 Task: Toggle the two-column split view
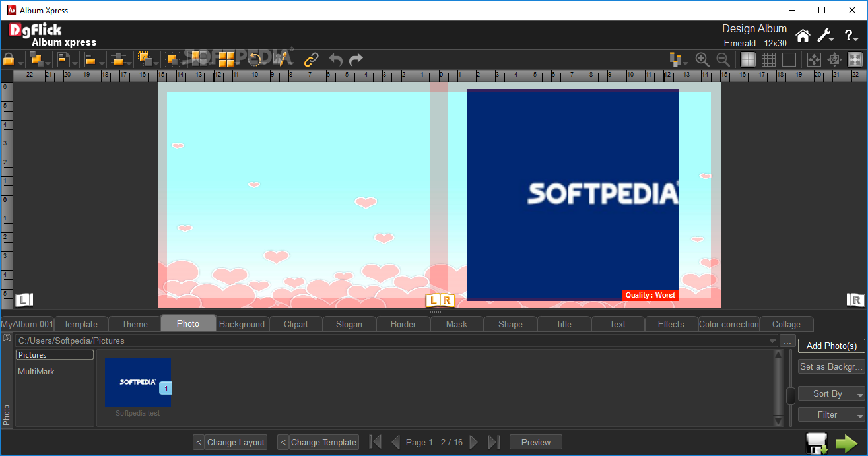coord(789,59)
